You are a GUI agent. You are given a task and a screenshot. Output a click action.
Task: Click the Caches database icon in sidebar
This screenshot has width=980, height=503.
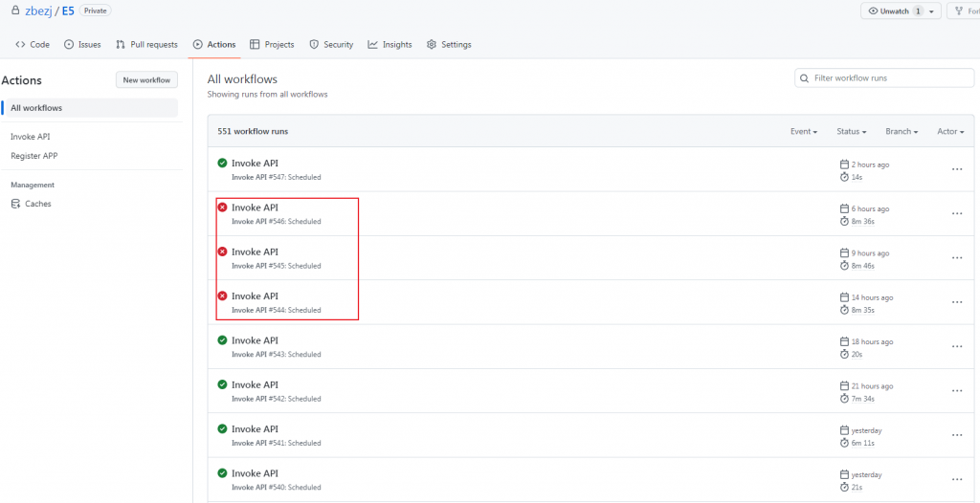(15, 204)
